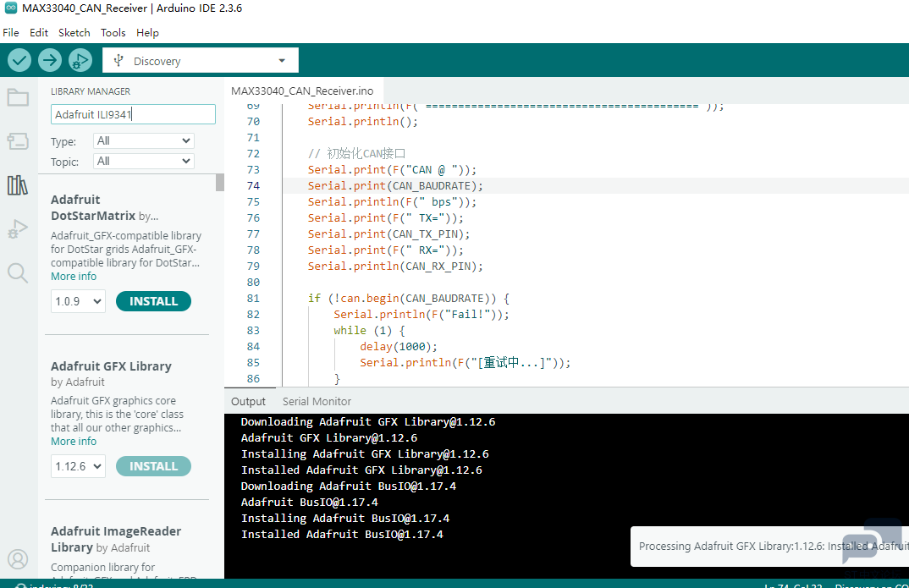
Task: Click the Serial.print(CAN_TX_PIN); code line
Action: [x=388, y=234]
